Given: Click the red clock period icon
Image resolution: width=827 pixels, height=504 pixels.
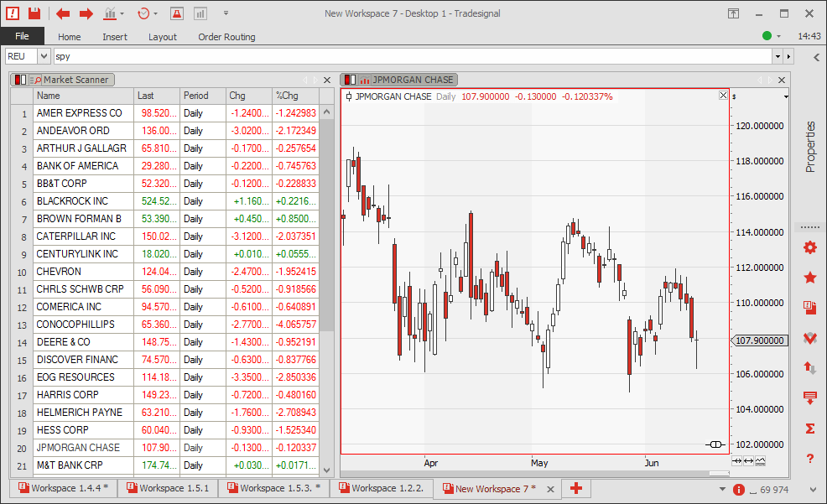Looking at the screenshot, I should 143,13.
